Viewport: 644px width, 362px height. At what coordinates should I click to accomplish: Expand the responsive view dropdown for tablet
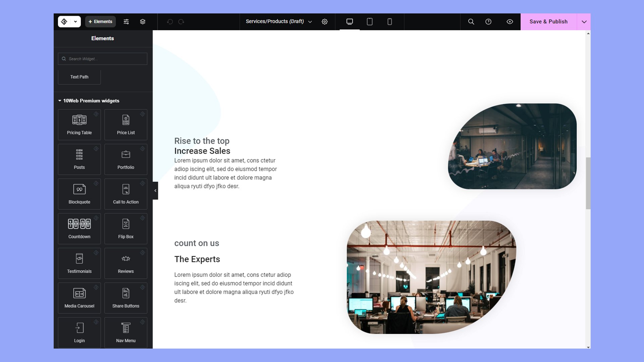tap(369, 22)
